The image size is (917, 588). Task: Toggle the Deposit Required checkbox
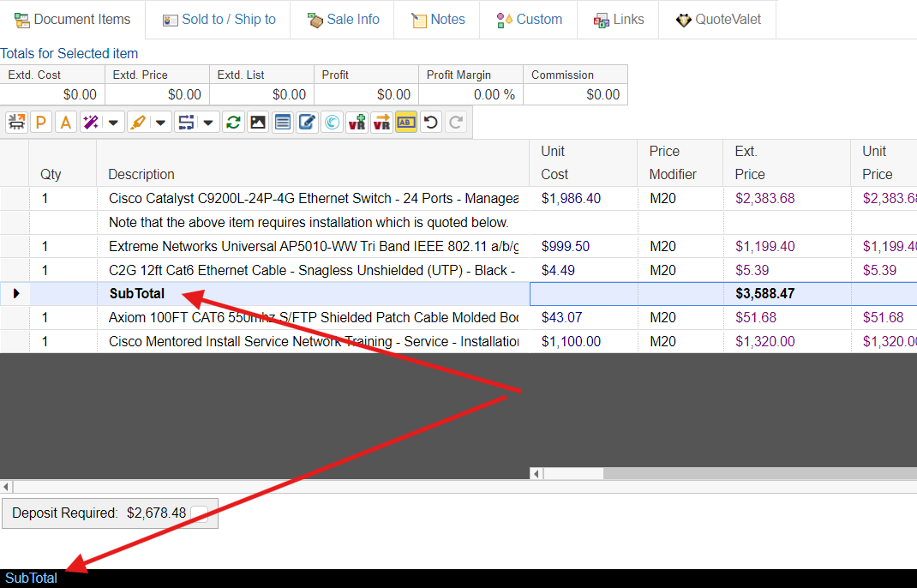[200, 513]
